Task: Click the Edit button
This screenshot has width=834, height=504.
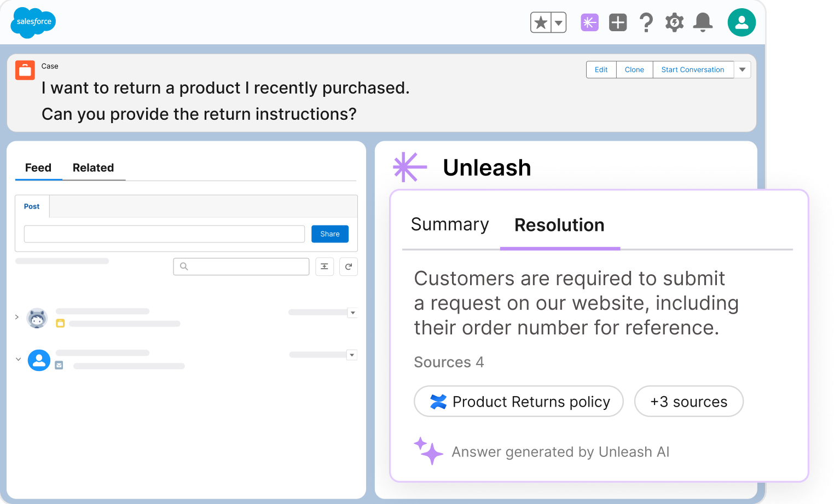Action: (x=601, y=69)
